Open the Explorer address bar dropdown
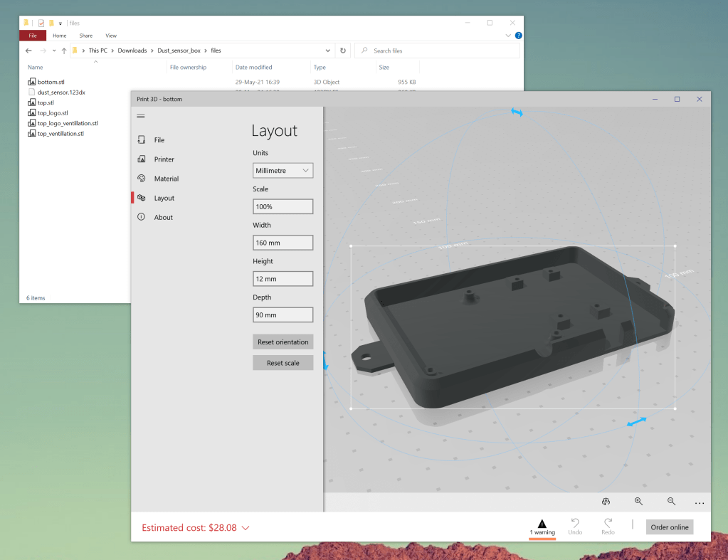This screenshot has height=560, width=728. (327, 51)
